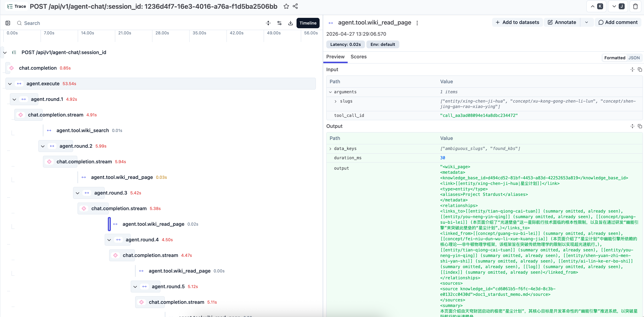This screenshot has height=317, width=644.
Task: Open the Preview tab
Action: [x=335, y=57]
